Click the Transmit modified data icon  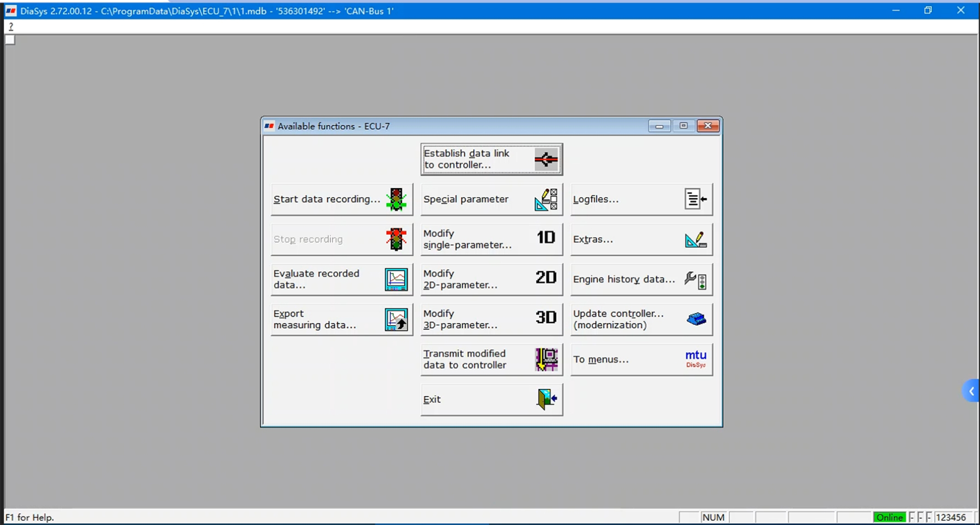coord(545,359)
